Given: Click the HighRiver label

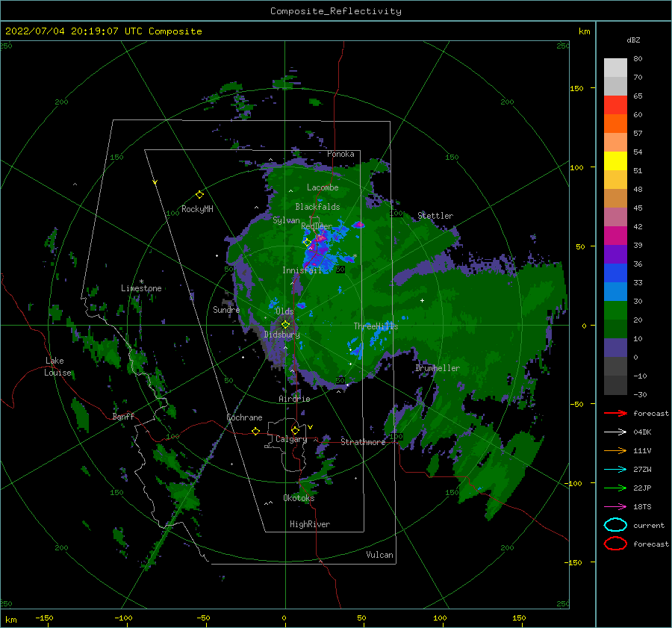Looking at the screenshot, I should click(x=310, y=524).
